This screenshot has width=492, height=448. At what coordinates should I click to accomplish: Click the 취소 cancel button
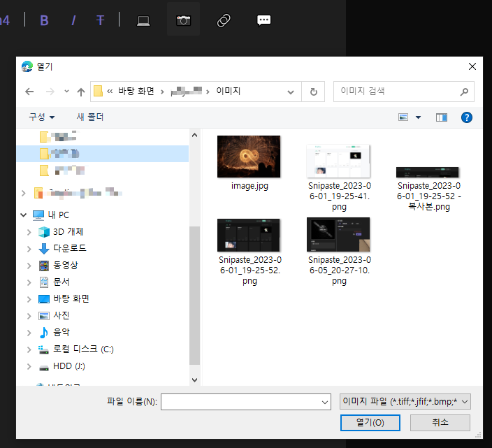click(440, 423)
